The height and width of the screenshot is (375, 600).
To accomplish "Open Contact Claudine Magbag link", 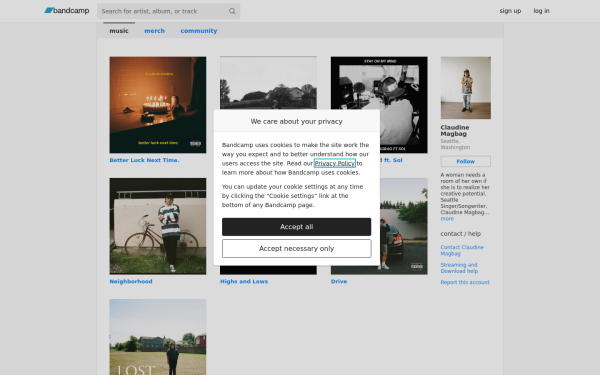I will tap(462, 250).
